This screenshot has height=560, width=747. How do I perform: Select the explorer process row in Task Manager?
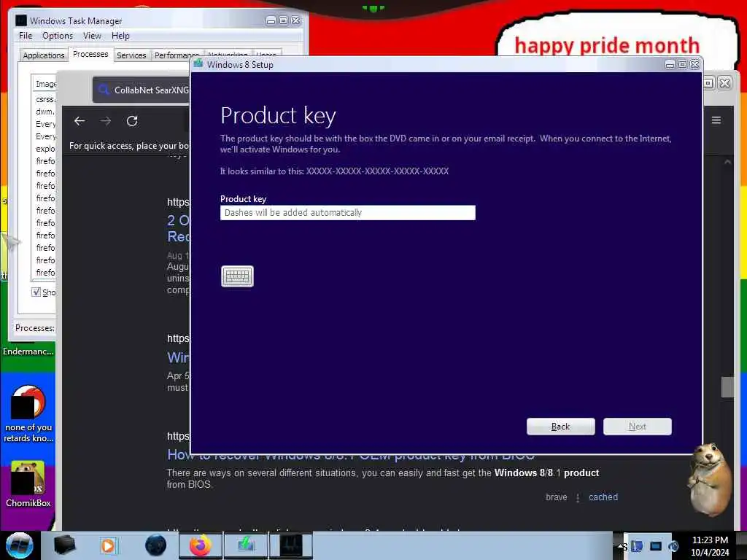[x=45, y=149]
